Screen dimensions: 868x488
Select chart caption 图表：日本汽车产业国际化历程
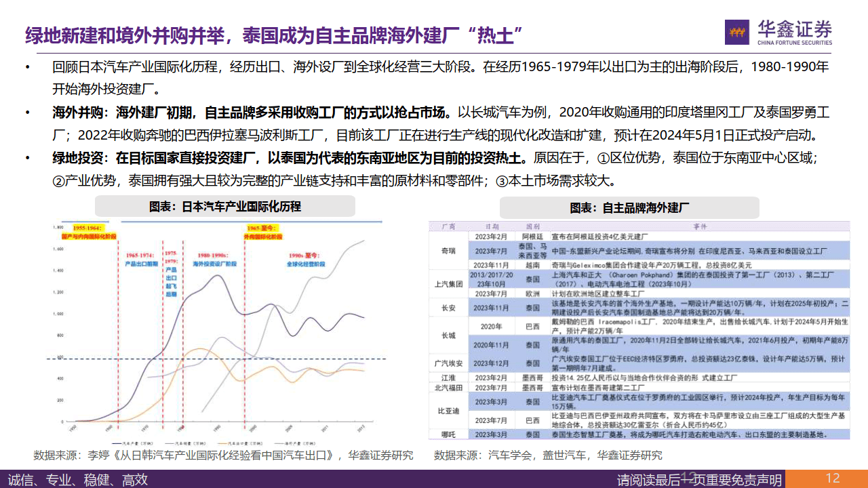coord(225,206)
